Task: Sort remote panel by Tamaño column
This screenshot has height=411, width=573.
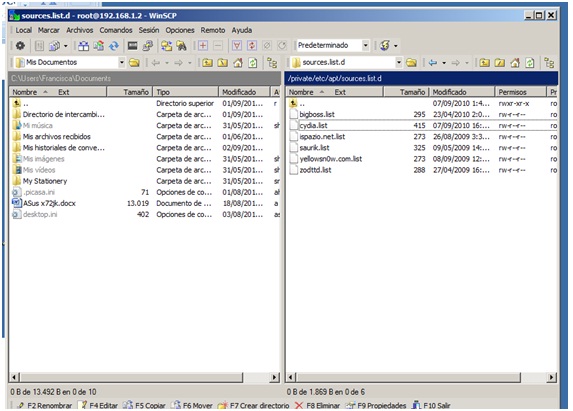Action: (406, 92)
